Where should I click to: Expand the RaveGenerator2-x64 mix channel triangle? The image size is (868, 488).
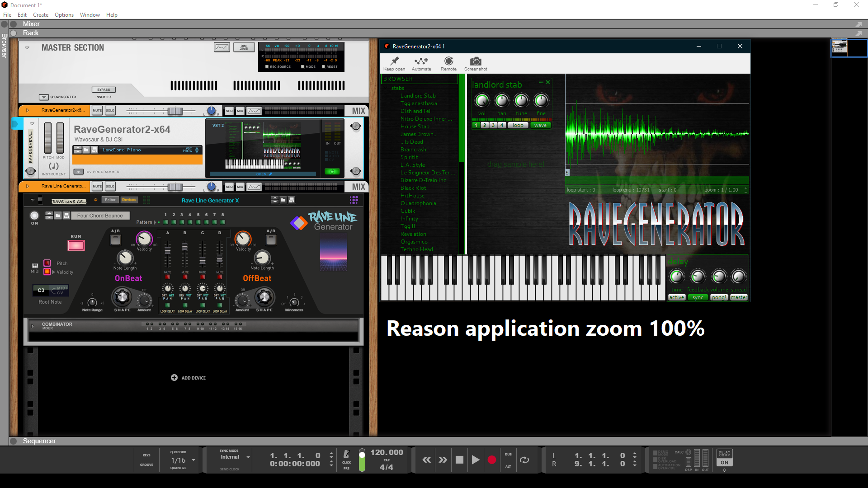(27, 110)
